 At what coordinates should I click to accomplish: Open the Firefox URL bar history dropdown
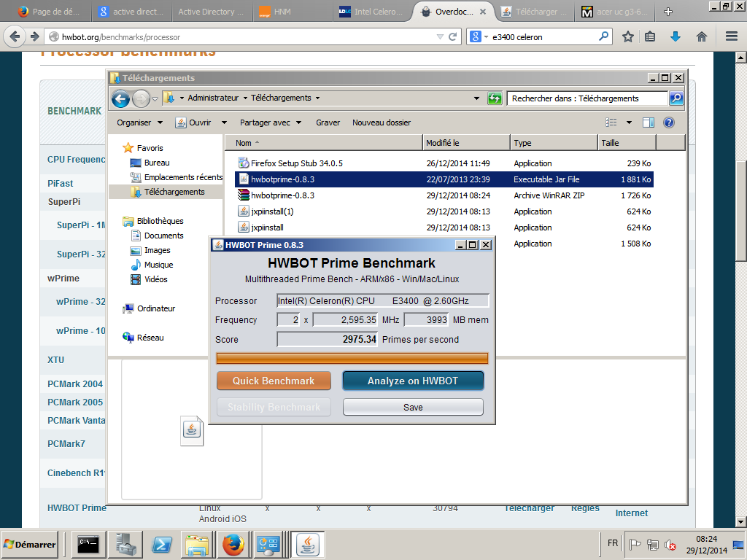[440, 36]
